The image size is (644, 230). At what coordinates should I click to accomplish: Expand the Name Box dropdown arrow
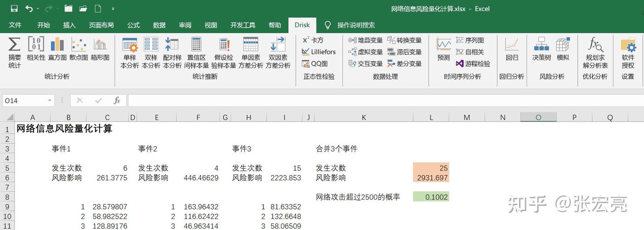50,100
